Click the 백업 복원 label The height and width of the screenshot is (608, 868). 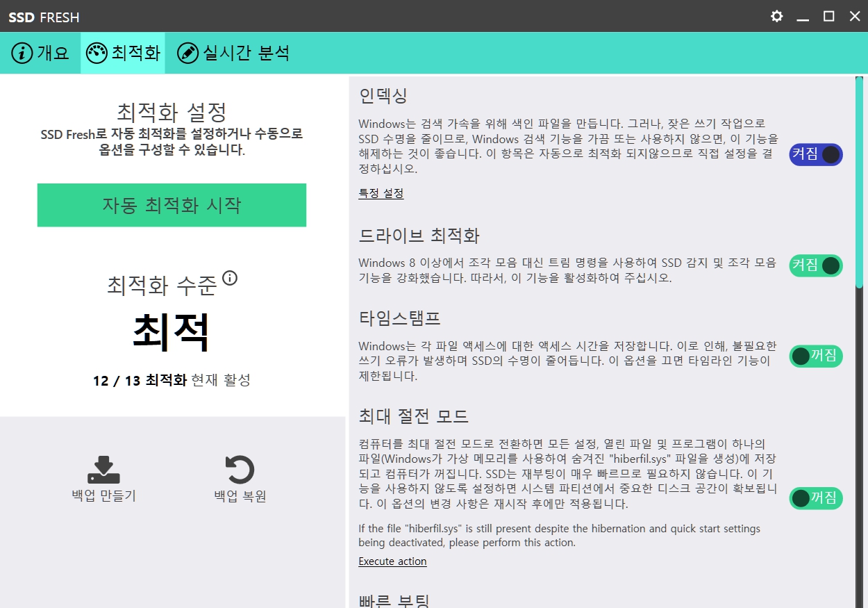[x=240, y=496]
